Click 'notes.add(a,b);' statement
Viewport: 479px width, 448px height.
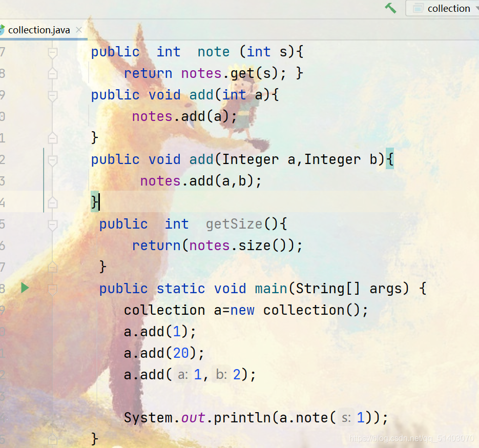coord(201,181)
